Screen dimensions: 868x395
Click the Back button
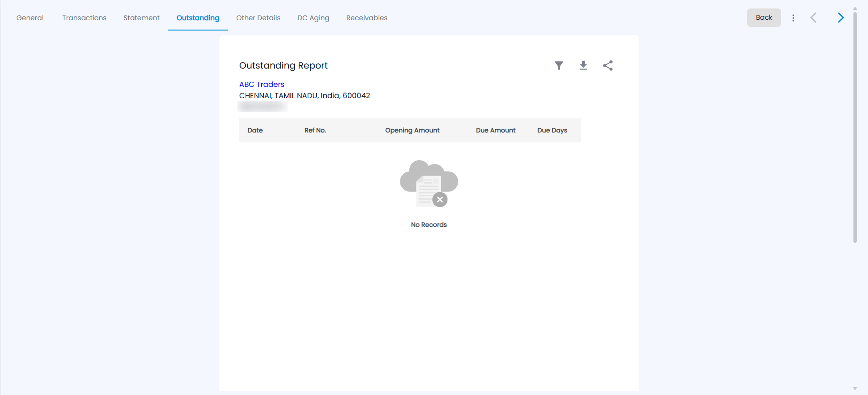click(764, 17)
